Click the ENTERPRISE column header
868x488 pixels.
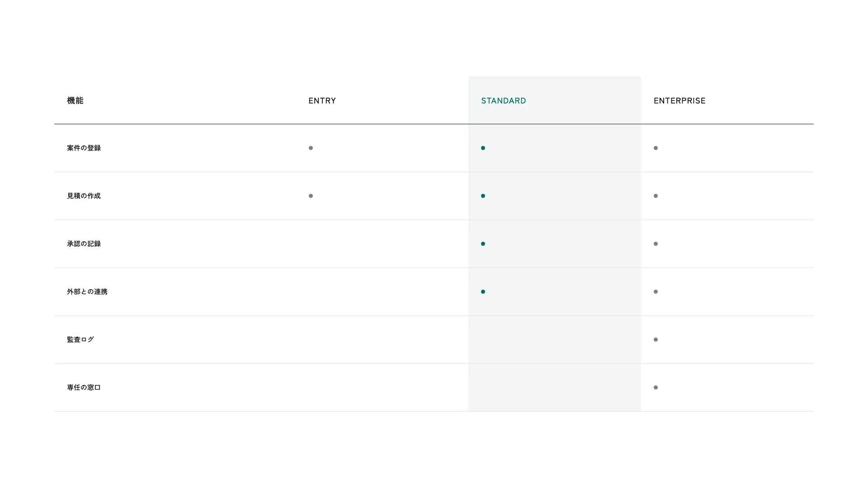click(x=679, y=101)
